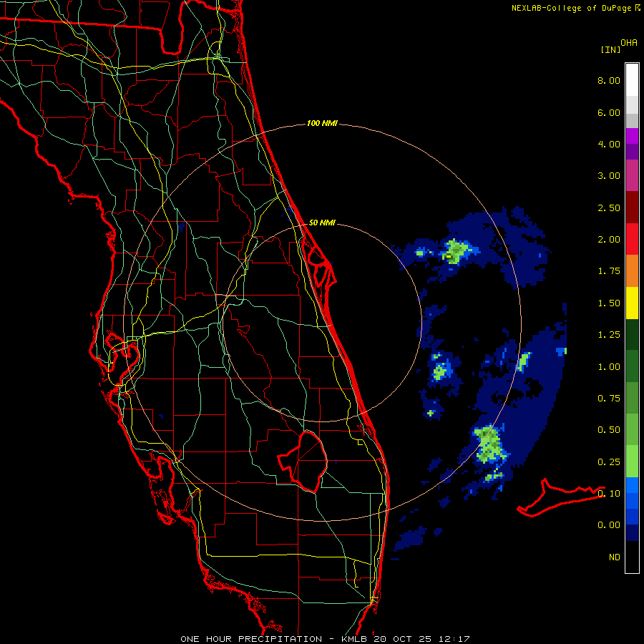Screen dimensions: 644x644
Task: Select the 0.50 legend value
Action: (609, 430)
